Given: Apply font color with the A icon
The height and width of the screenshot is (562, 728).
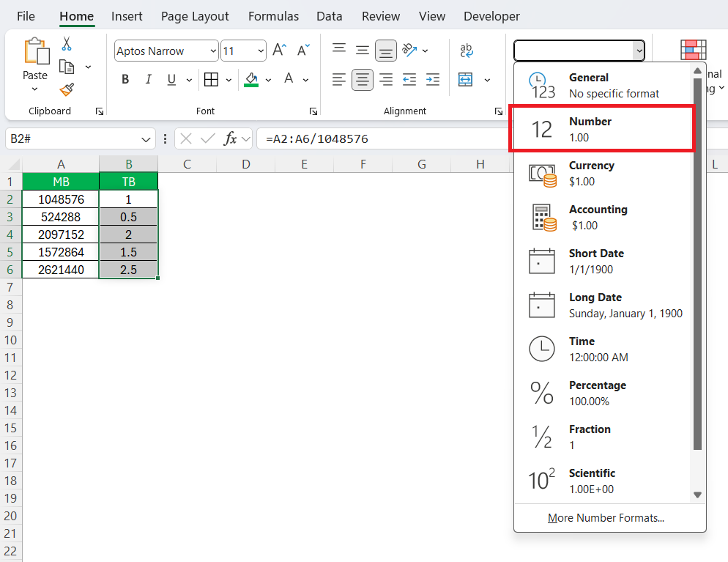Looking at the screenshot, I should coord(289,78).
